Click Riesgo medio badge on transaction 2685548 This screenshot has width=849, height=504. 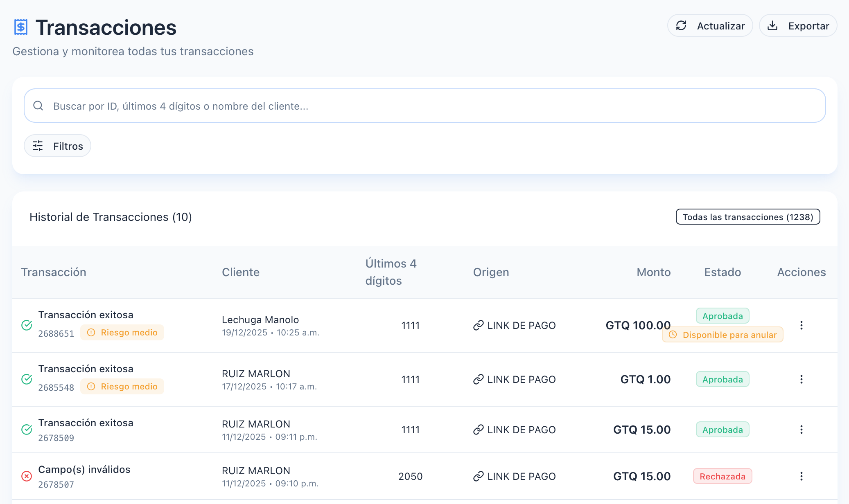click(x=122, y=387)
